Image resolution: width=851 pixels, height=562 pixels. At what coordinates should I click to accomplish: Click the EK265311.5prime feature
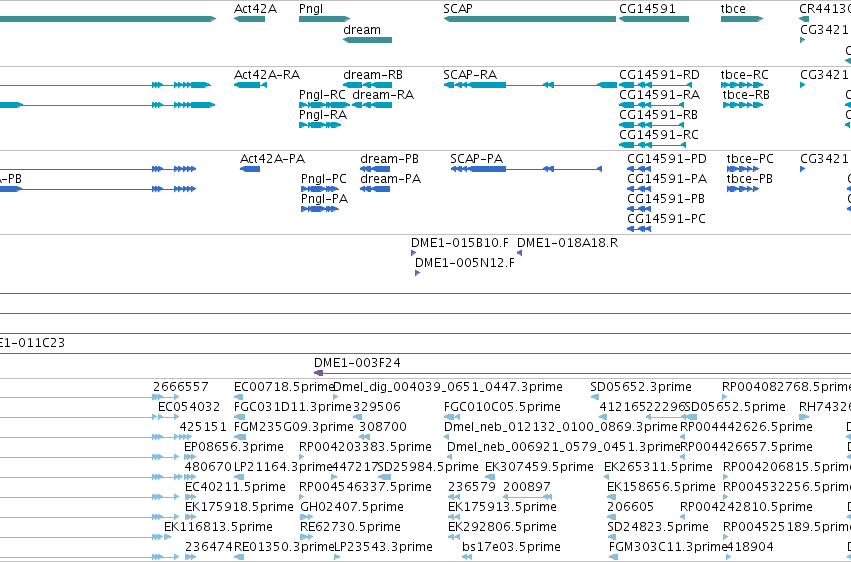tap(607, 477)
